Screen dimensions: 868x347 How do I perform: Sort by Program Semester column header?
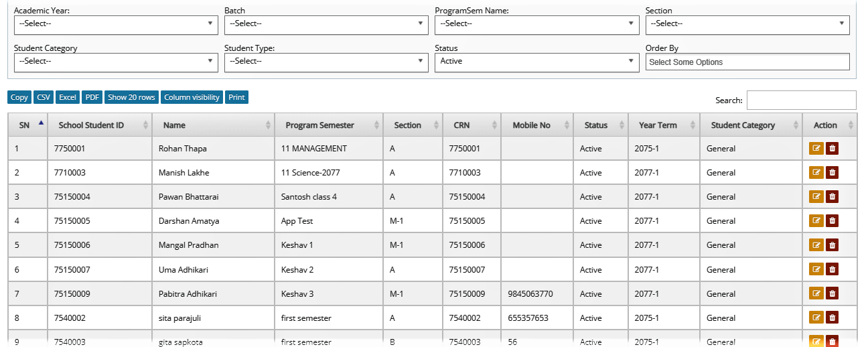pyautogui.click(x=329, y=125)
